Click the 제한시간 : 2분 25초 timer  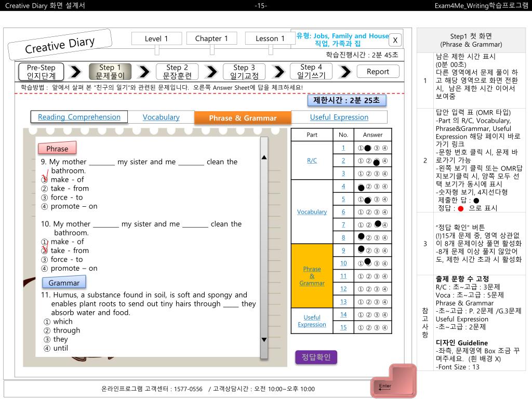[x=347, y=100]
